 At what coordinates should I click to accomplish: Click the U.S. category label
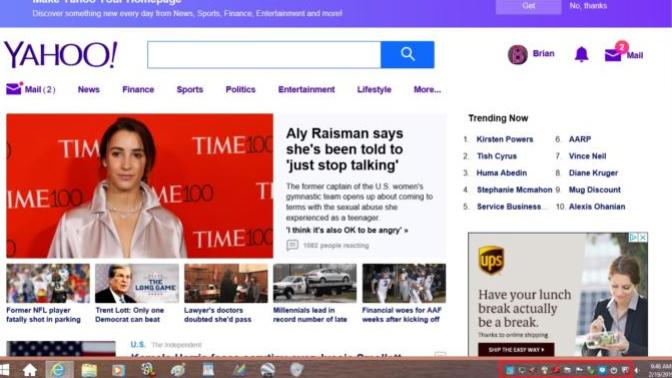138,344
